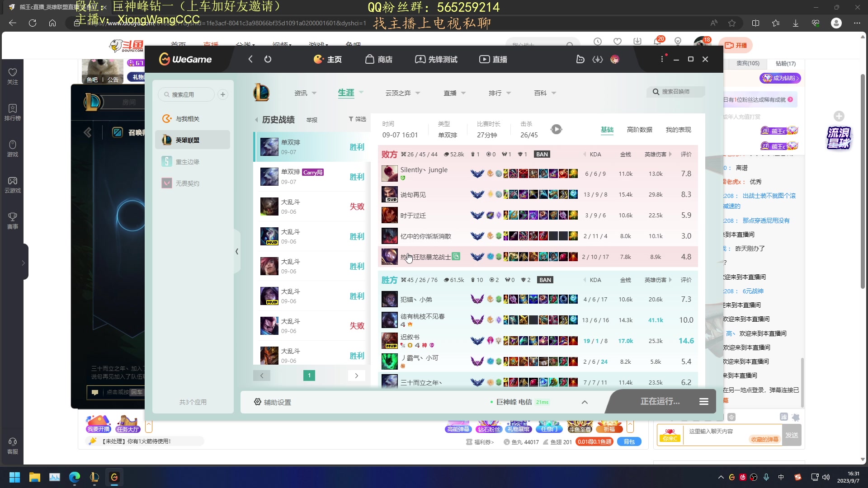Viewport: 868px width, 488px height.
Task: Switch to 我的表现 tab
Action: (678, 130)
